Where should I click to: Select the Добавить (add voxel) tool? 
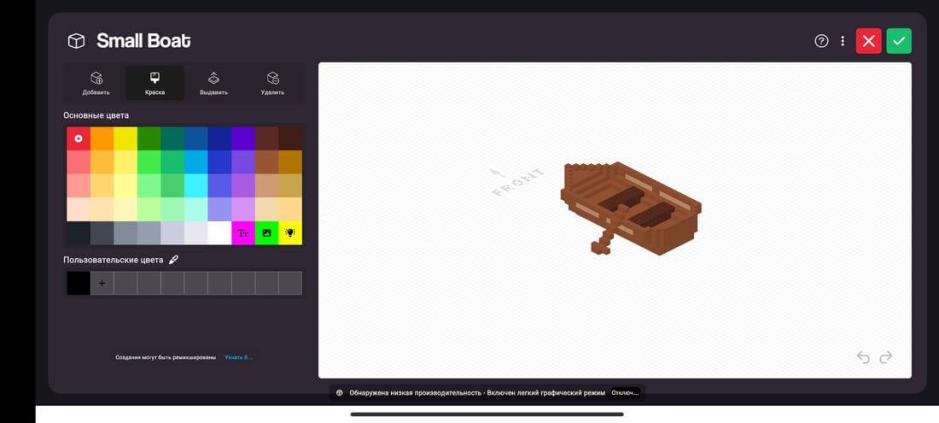click(96, 83)
